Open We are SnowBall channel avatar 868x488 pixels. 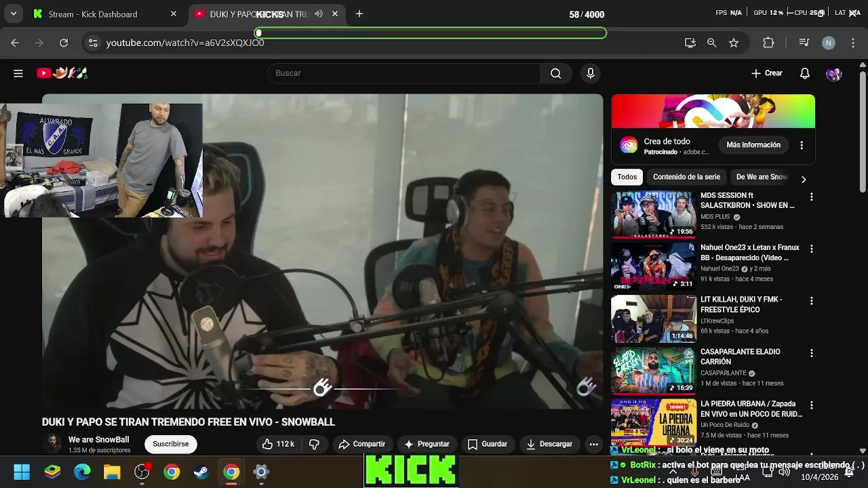pyautogui.click(x=52, y=444)
